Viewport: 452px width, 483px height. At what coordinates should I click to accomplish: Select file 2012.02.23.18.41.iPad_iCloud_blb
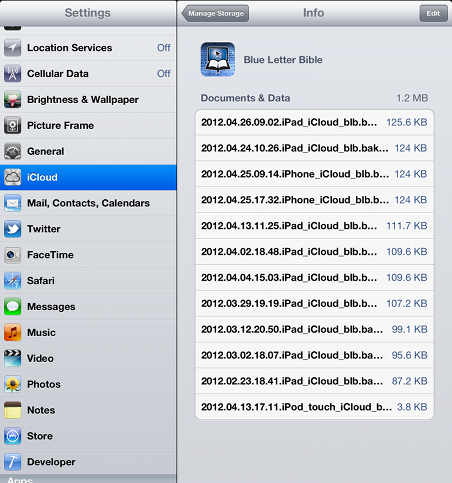(315, 381)
